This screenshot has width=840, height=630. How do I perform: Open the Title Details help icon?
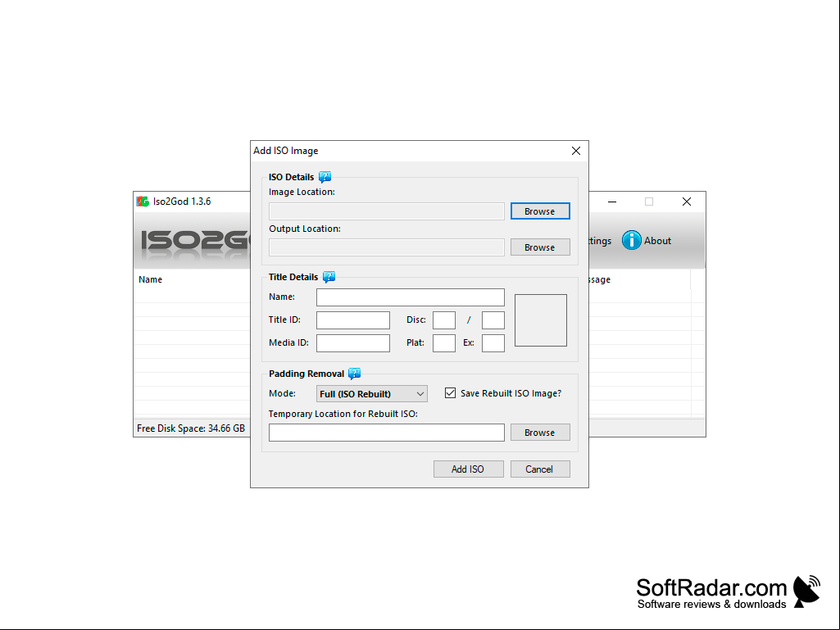(x=329, y=277)
